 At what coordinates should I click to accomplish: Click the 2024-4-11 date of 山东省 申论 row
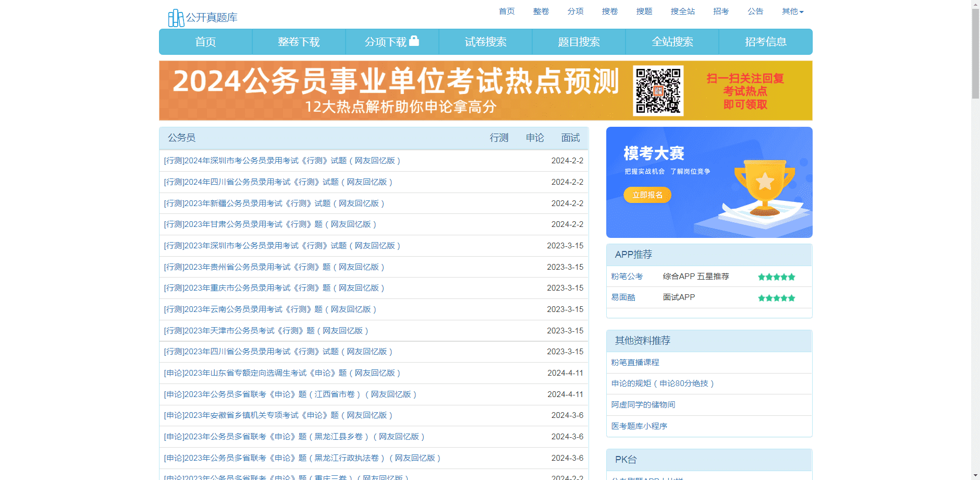pyautogui.click(x=565, y=373)
